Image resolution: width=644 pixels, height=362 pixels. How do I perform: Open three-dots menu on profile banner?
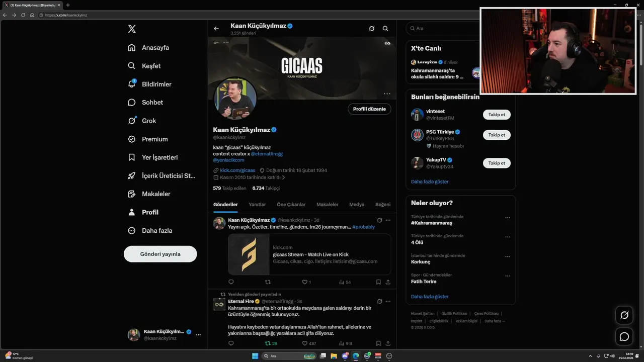(x=387, y=94)
